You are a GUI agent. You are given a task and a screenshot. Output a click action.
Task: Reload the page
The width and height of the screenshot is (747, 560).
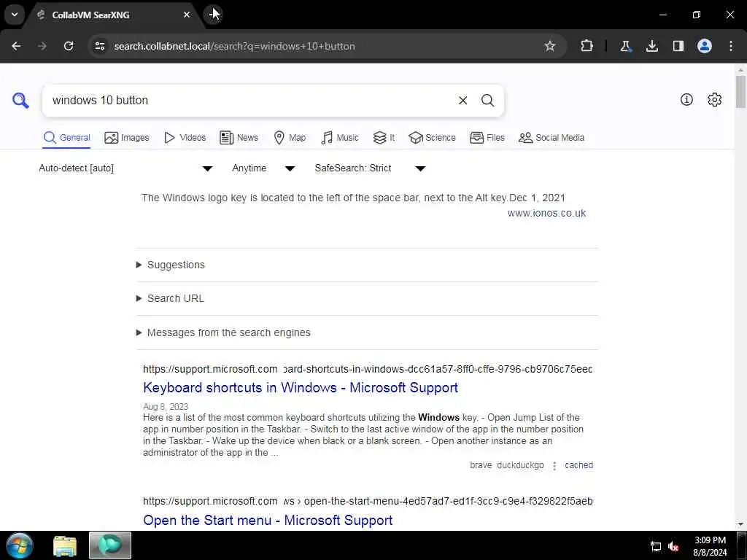[69, 46]
